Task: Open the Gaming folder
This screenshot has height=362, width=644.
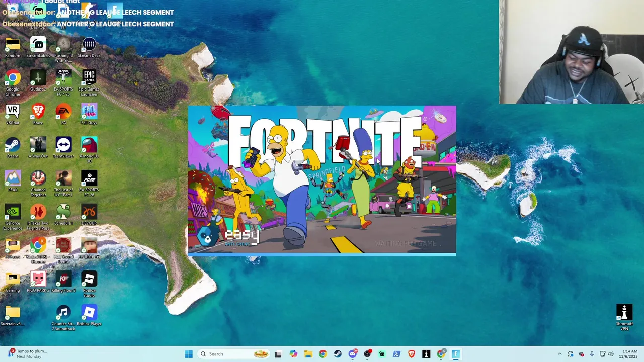Action: click(13, 283)
